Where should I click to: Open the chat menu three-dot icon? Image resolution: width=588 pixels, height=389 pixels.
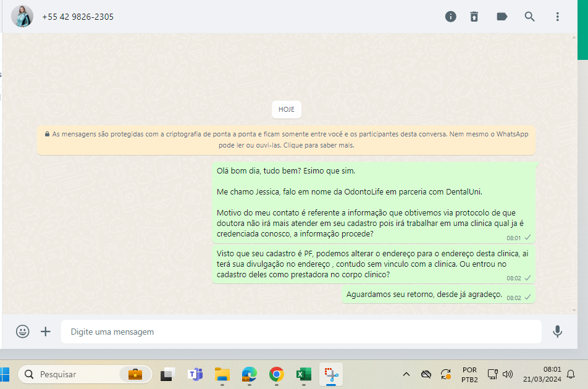(x=557, y=17)
